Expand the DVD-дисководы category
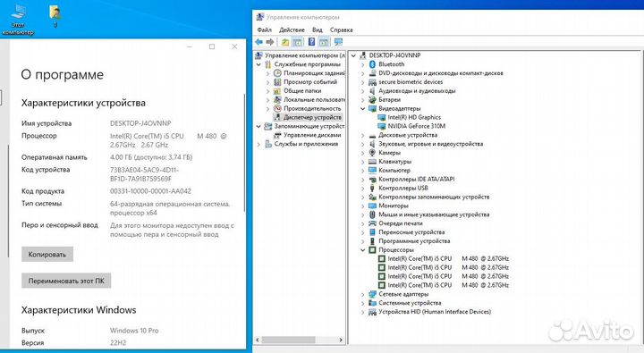 tap(362, 73)
